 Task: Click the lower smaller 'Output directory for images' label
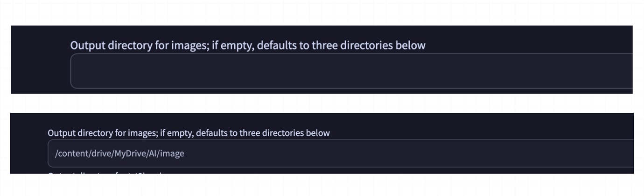pos(189,133)
